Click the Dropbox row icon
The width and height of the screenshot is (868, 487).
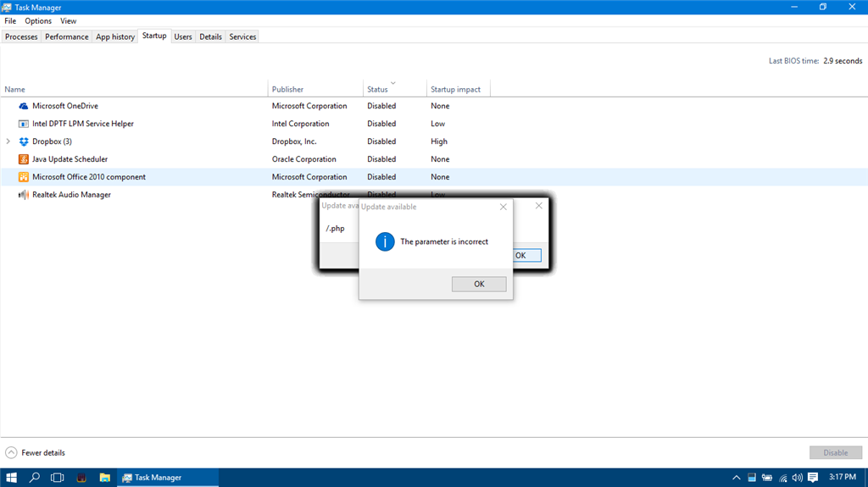[x=23, y=141]
